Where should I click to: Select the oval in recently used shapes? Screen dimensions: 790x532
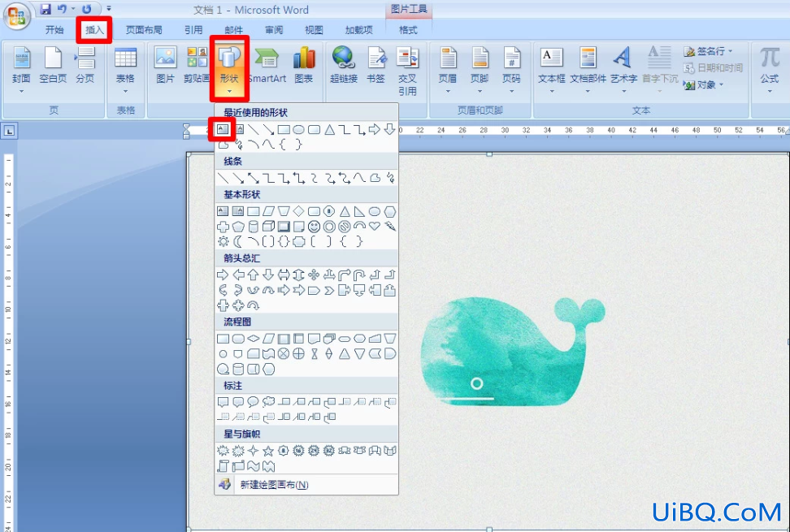click(x=299, y=130)
